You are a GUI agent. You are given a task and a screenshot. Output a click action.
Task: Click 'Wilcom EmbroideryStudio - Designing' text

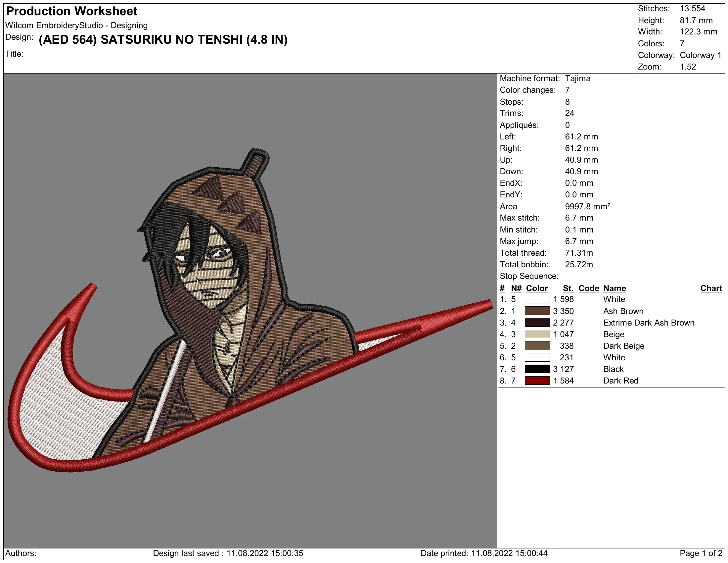[x=76, y=26]
